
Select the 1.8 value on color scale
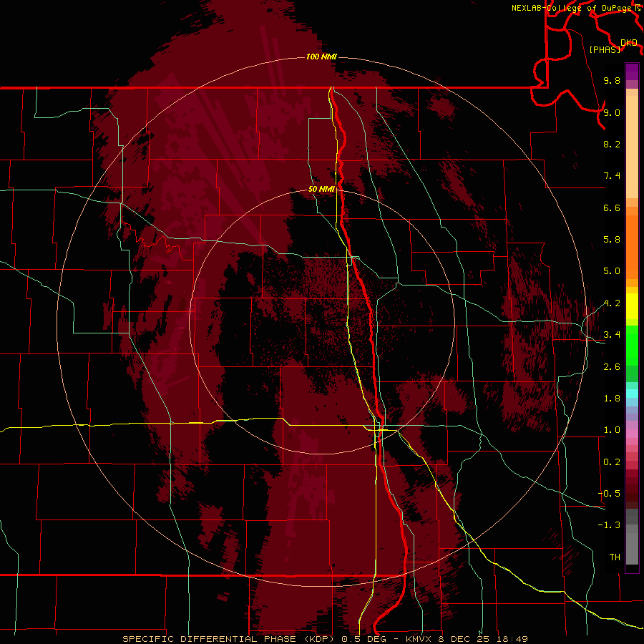pyautogui.click(x=612, y=399)
